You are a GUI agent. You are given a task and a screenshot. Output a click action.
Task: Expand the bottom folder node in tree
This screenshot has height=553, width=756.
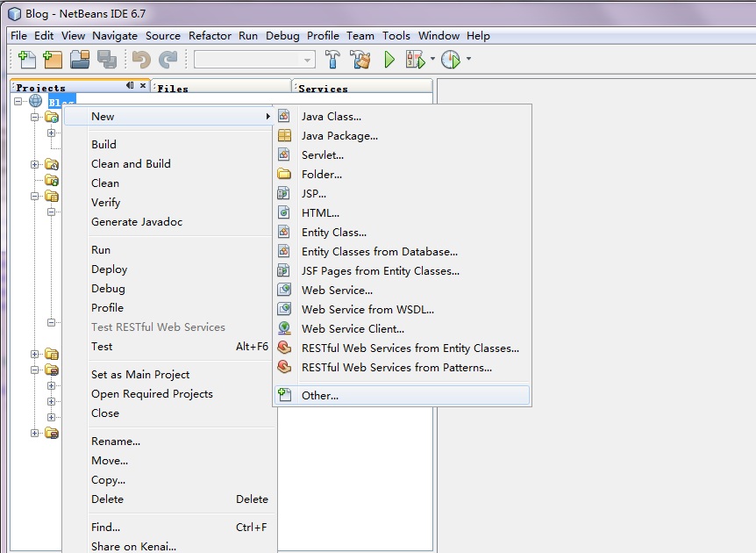click(x=35, y=434)
